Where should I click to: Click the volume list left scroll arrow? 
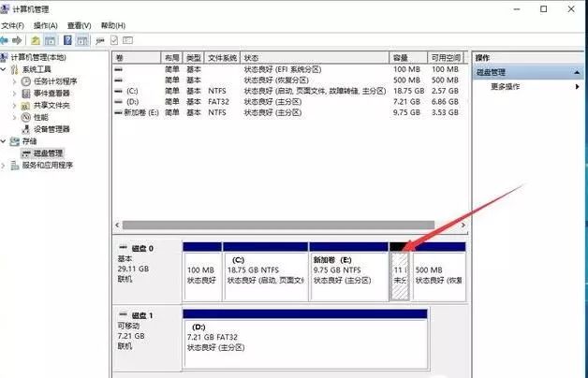pyautogui.click(x=117, y=225)
